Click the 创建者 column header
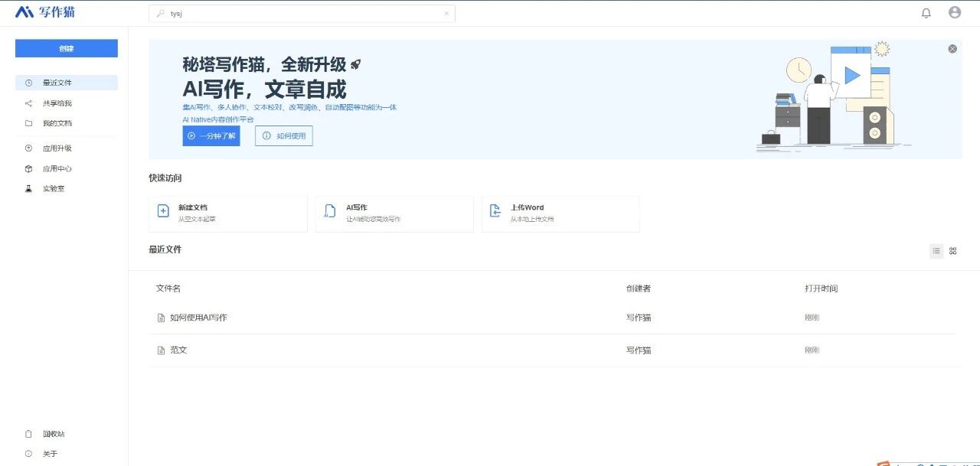 tap(639, 288)
